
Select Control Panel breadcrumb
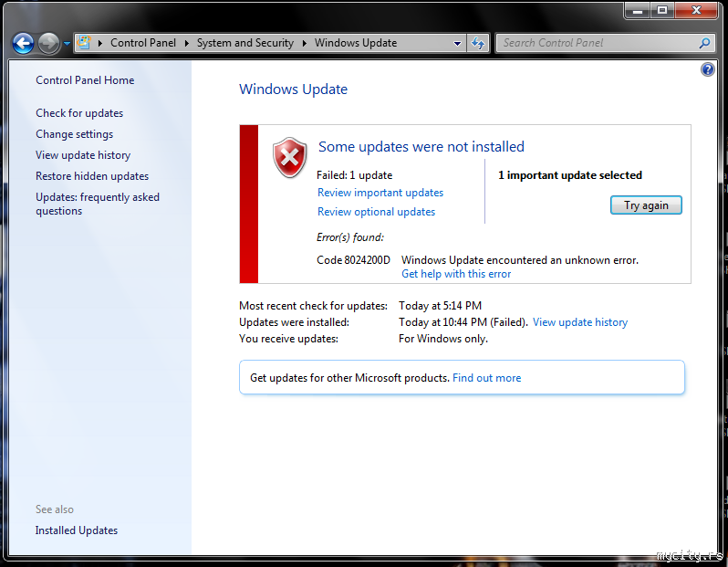[143, 43]
